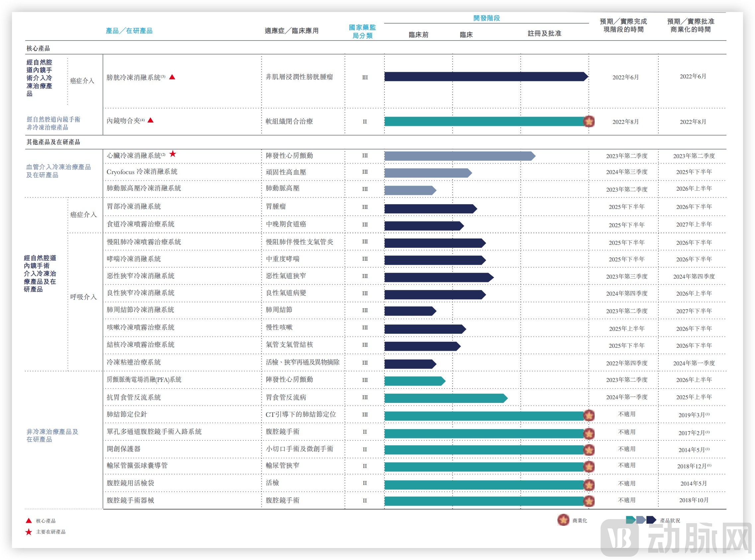The image size is (755, 560).
Task: Click commercialization badge on 肺結節定位針 bar
Action: (589, 415)
